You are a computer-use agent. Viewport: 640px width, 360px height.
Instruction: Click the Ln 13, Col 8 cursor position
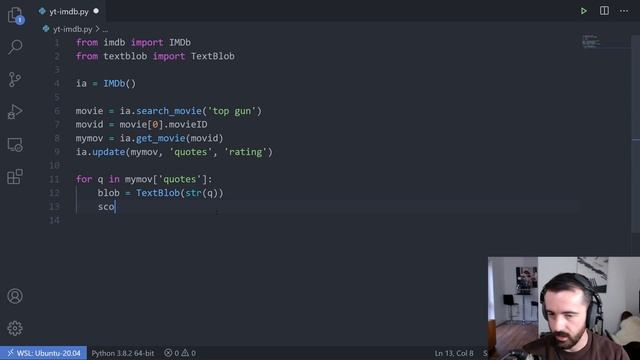453,353
